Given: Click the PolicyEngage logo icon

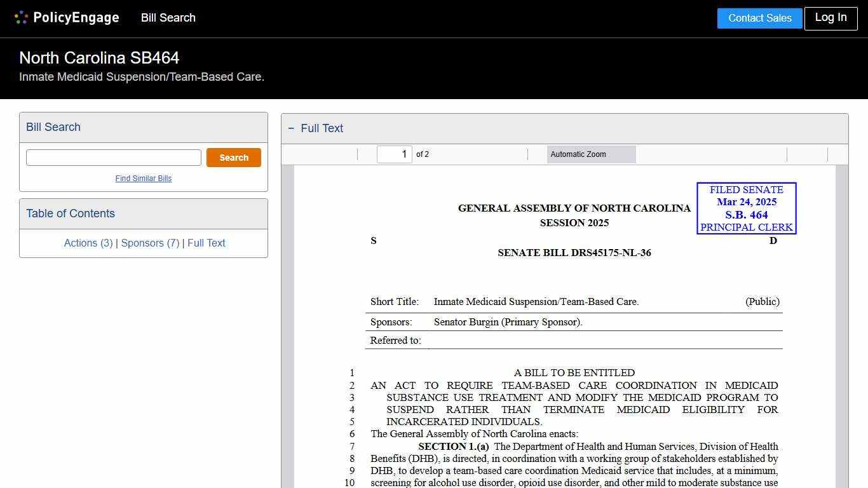Looking at the screenshot, I should [x=21, y=17].
